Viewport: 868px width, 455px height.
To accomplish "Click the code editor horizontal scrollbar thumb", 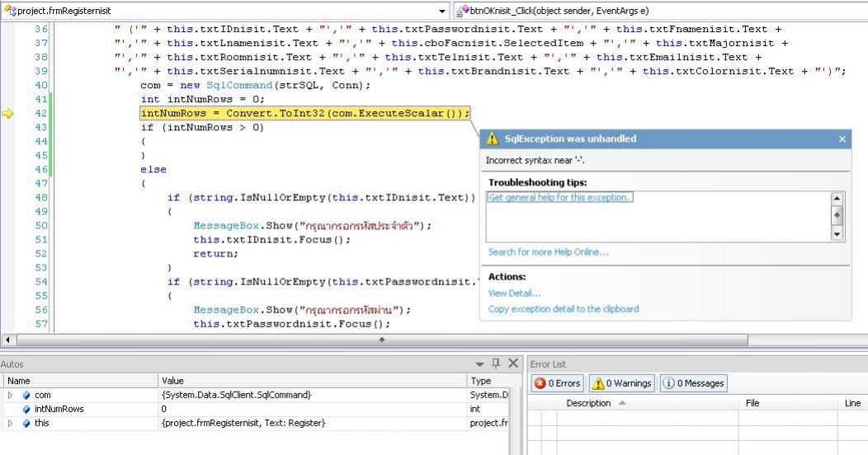I will pyautogui.click(x=381, y=340).
